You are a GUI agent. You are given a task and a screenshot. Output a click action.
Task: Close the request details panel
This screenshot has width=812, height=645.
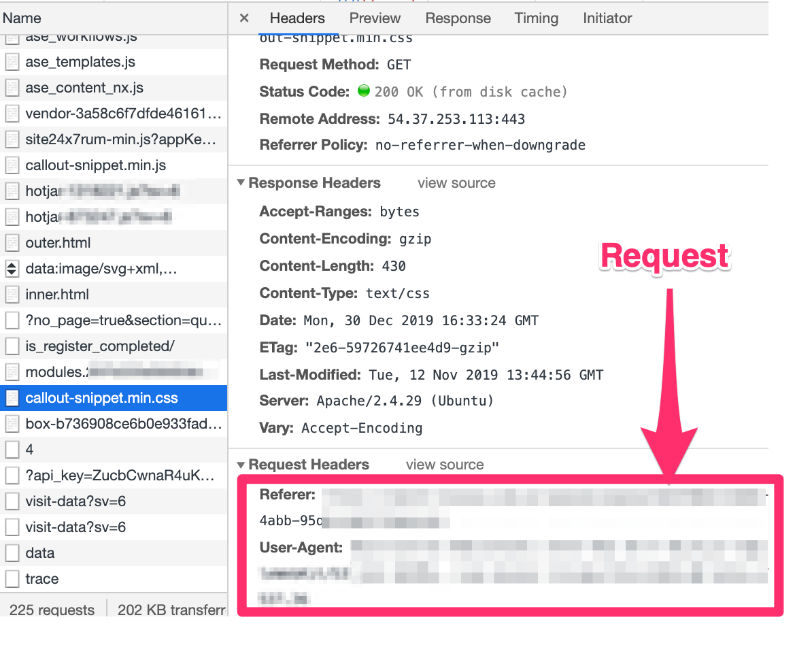pyautogui.click(x=244, y=18)
